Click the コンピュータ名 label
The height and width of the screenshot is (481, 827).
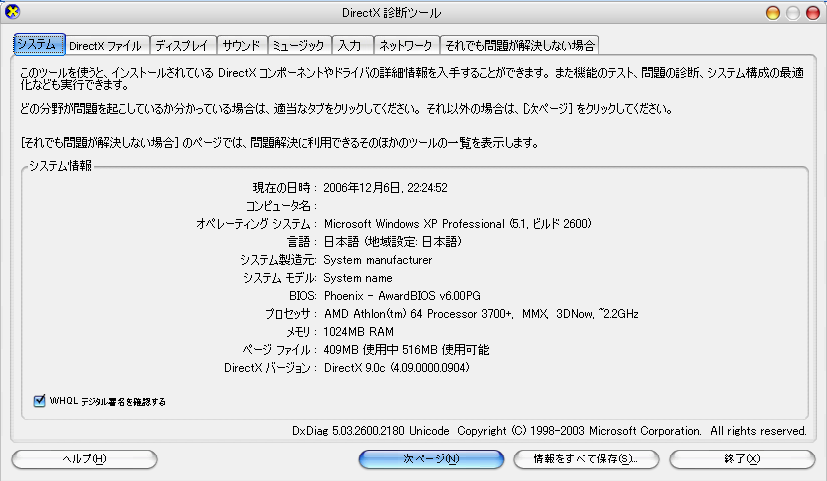pos(281,206)
